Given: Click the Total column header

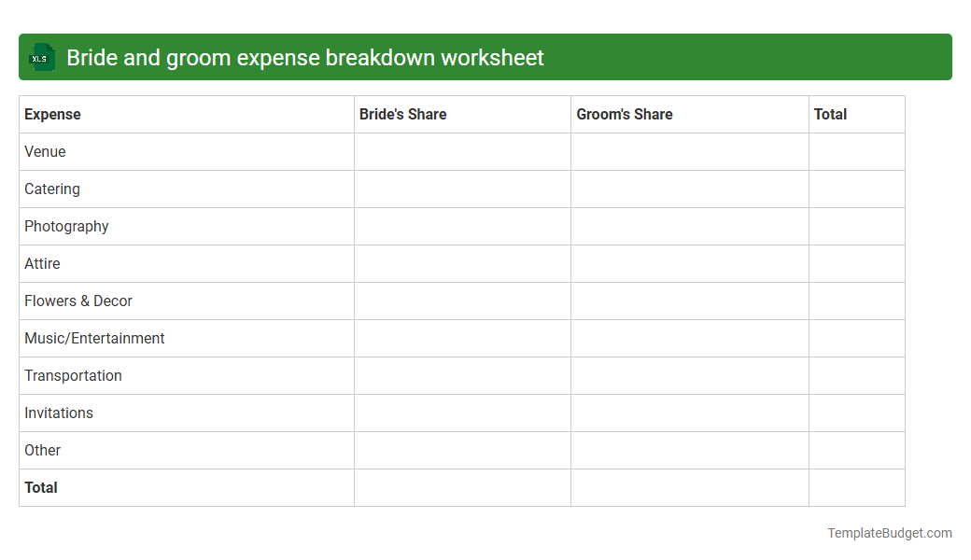Looking at the screenshot, I should point(830,114).
